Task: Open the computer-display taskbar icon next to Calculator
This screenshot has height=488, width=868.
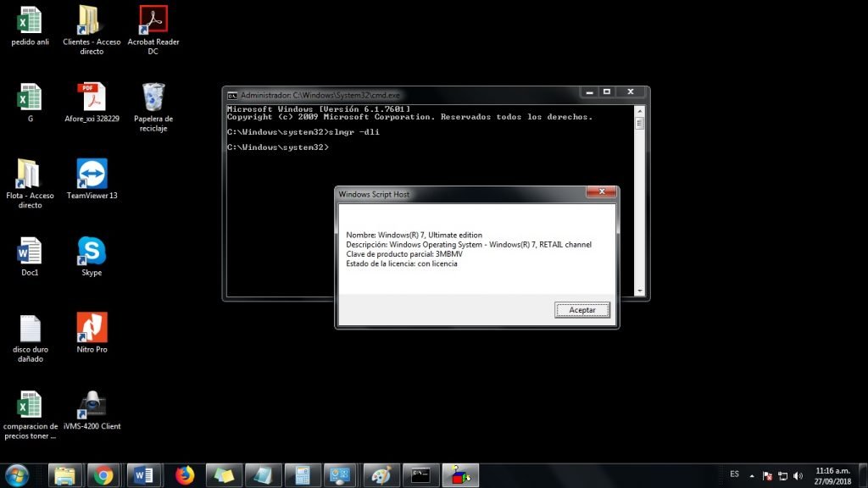Action: click(340, 476)
